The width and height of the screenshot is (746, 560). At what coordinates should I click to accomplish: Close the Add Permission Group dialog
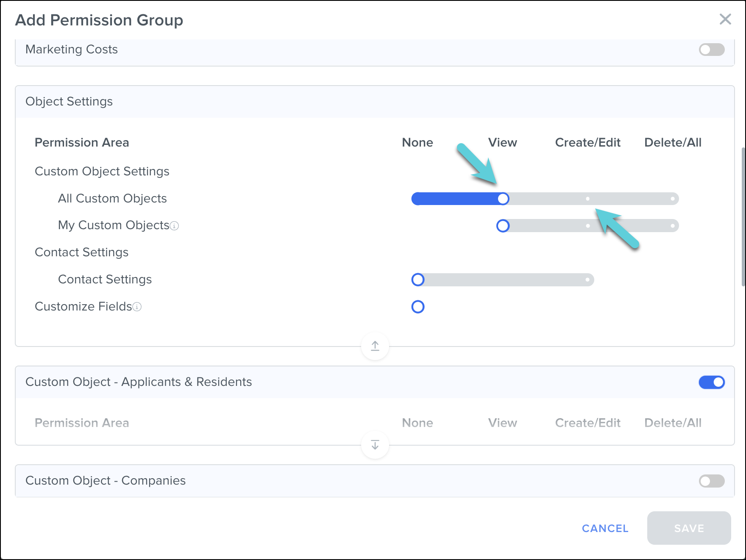pyautogui.click(x=725, y=19)
